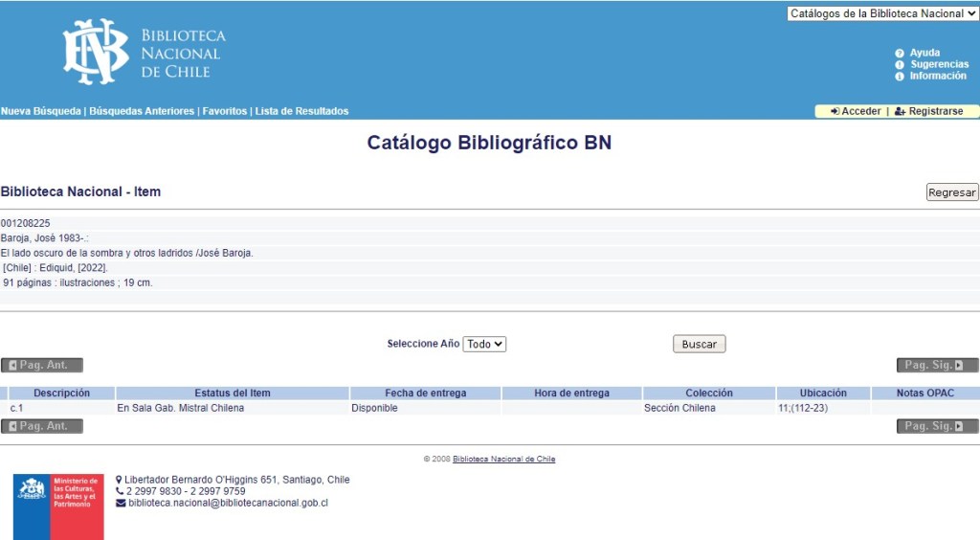Open the Nueva Búsqueda menu item
The width and height of the screenshot is (980, 540).
(x=41, y=111)
